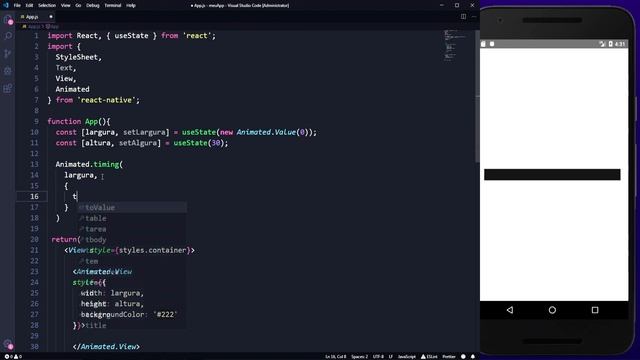Open the notifications bell in status bar

473,356
